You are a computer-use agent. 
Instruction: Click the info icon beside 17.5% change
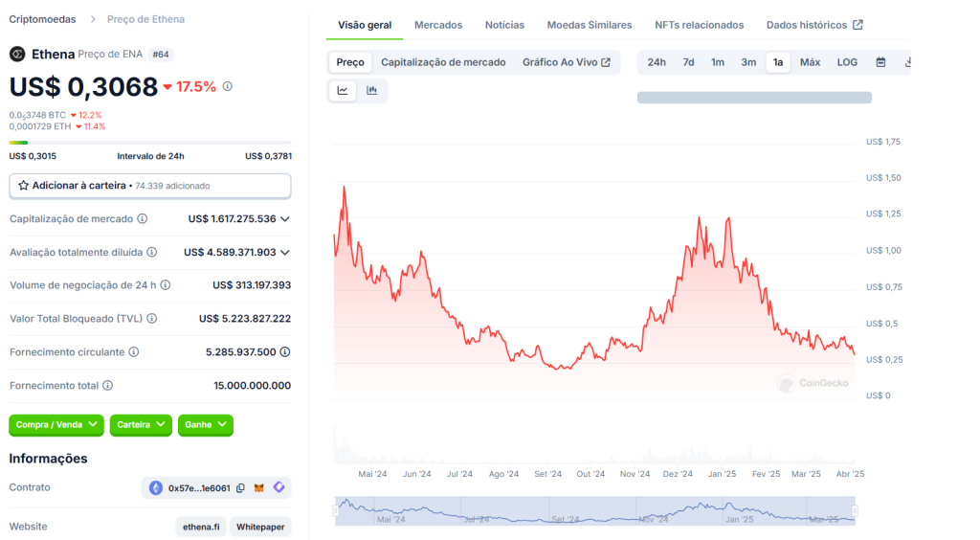click(x=228, y=86)
